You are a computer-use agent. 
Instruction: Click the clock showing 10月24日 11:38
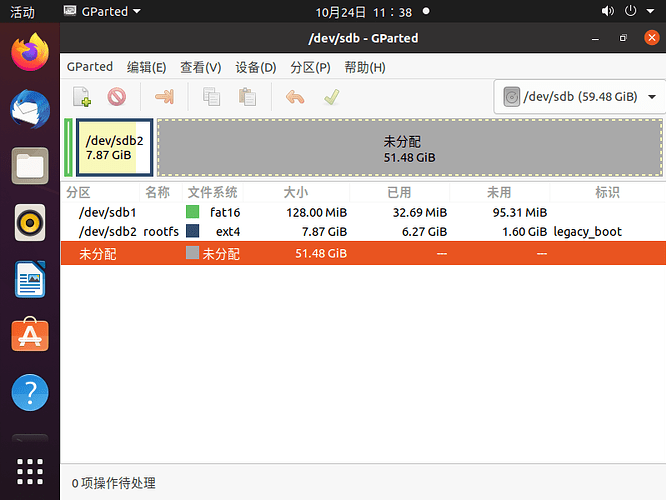363,12
